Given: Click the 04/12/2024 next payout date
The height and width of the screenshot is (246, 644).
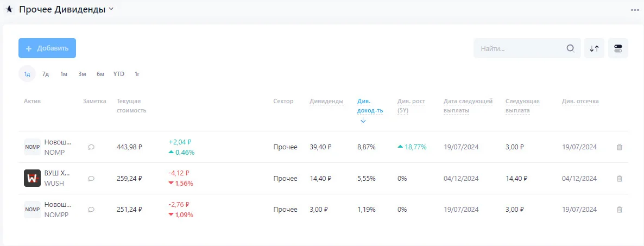Looking at the screenshot, I should (461, 178).
